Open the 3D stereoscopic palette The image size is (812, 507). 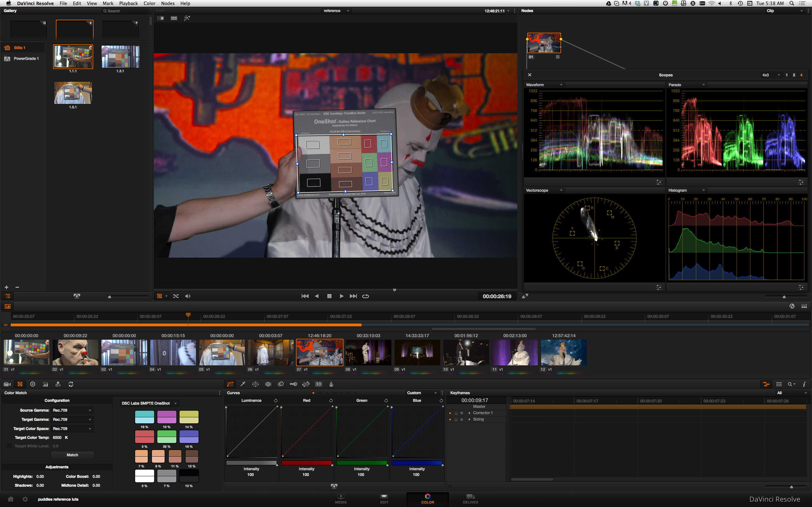tap(318, 384)
